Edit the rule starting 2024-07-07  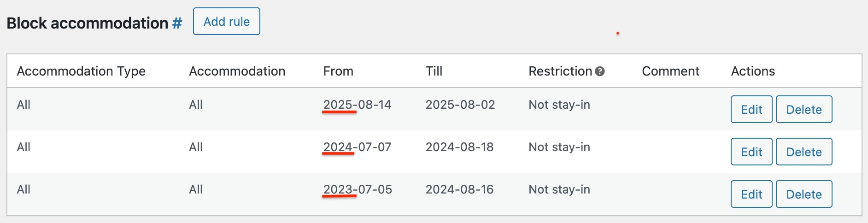tap(751, 152)
